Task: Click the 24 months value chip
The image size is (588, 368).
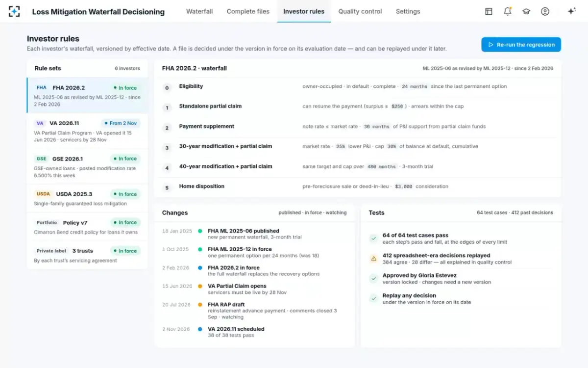Action: pos(414,86)
